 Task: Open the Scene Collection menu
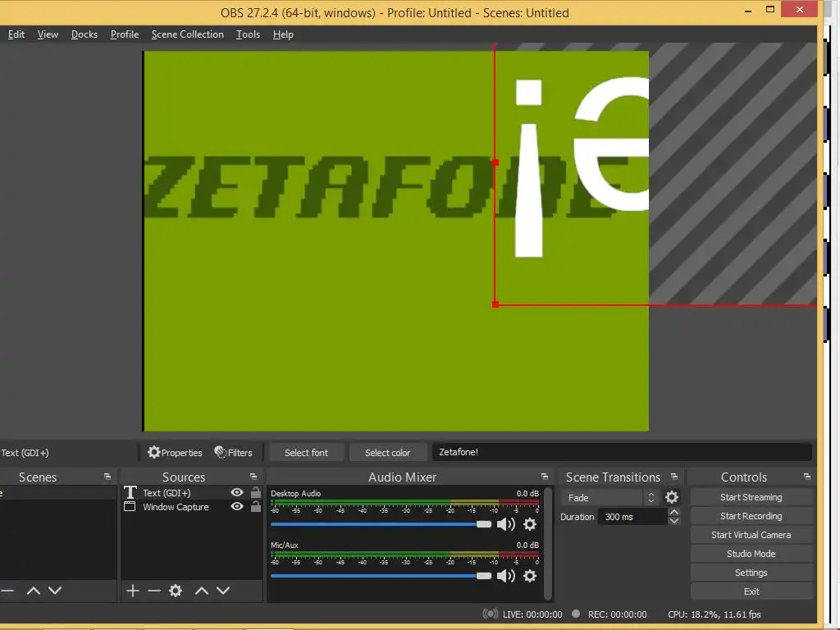(188, 34)
